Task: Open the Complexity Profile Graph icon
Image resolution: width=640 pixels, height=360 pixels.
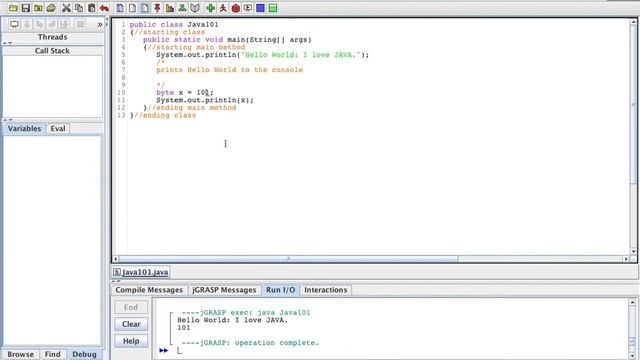Action: (x=170, y=8)
